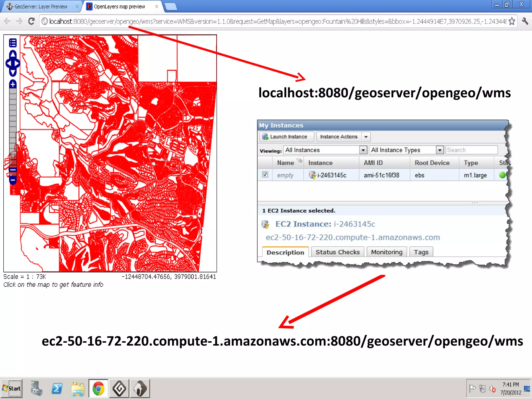This screenshot has height=399, width=532.
Task: Expand the Instance Actions dropdown arrow
Action: tap(366, 137)
